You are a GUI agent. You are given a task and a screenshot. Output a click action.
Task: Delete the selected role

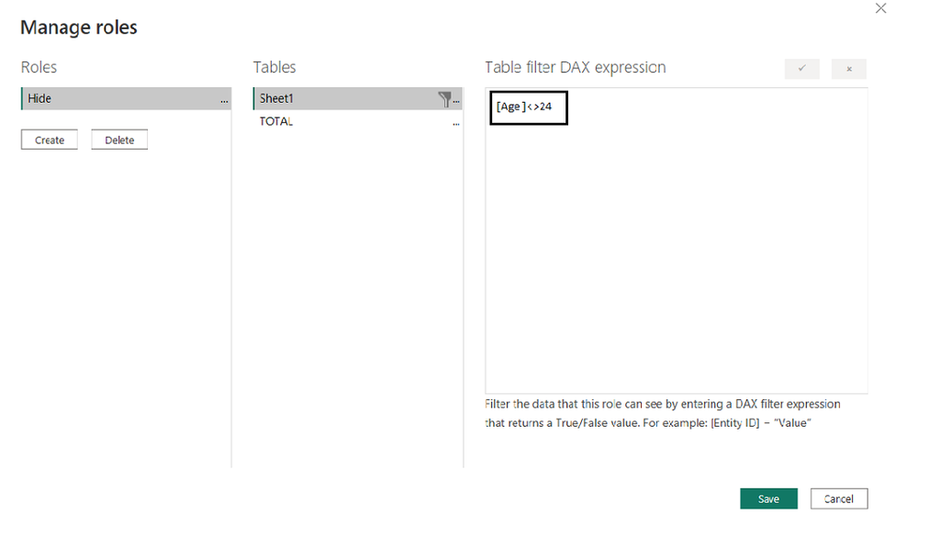119,140
